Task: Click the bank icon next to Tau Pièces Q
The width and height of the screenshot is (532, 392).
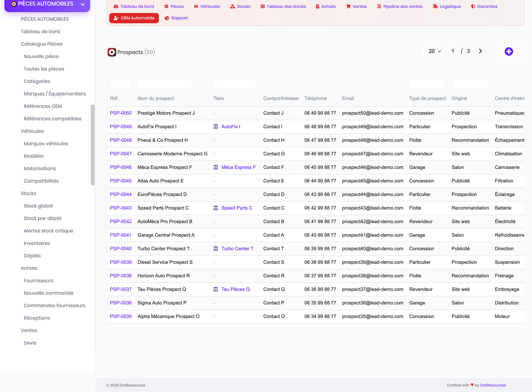Action: (216, 289)
